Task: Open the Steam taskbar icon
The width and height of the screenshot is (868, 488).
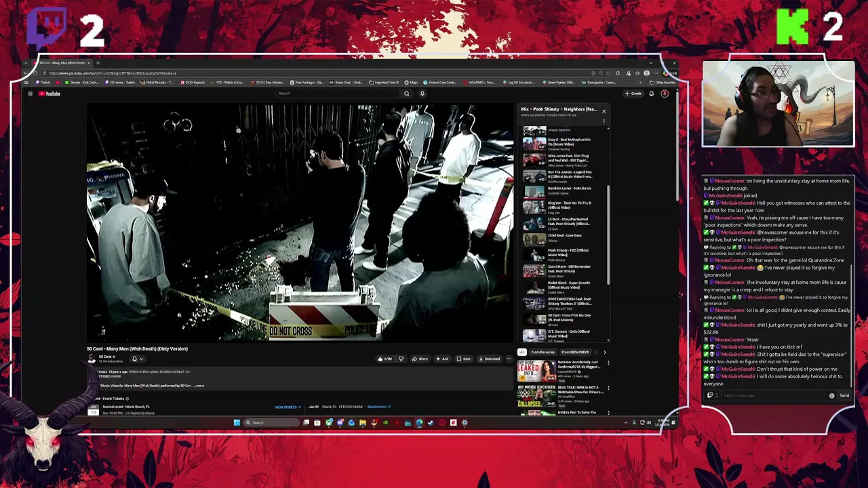Action: point(430,422)
